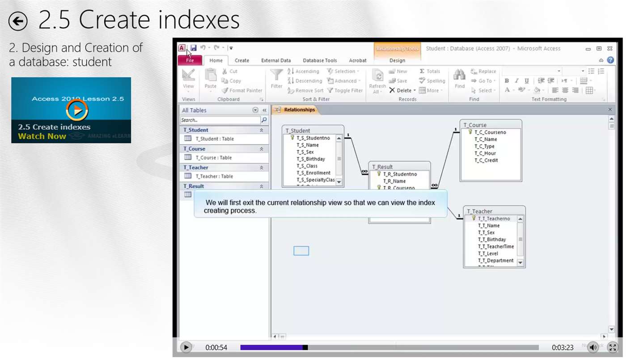Viewport: 644px width, 362px height.
Task: Open the More dropdown in Records
Action: (x=431, y=90)
